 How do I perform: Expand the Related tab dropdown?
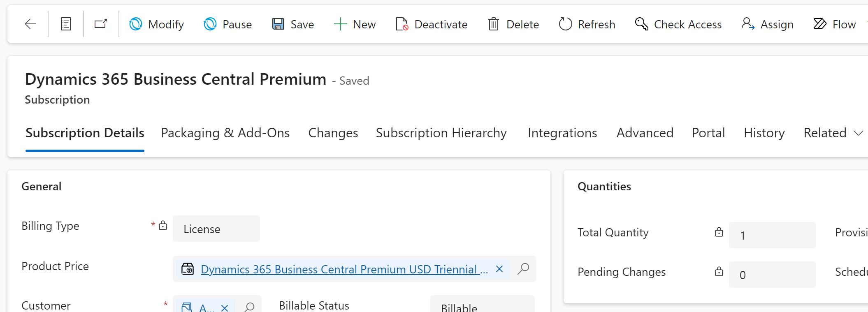tap(833, 133)
